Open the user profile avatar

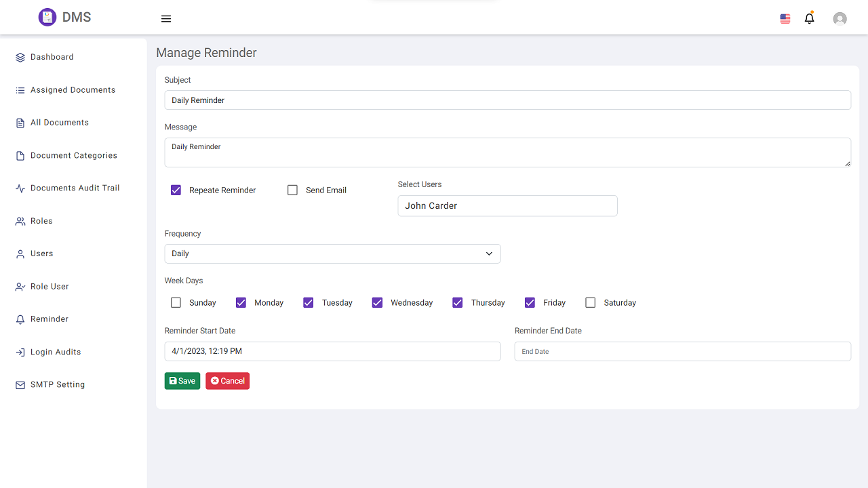pos(840,19)
